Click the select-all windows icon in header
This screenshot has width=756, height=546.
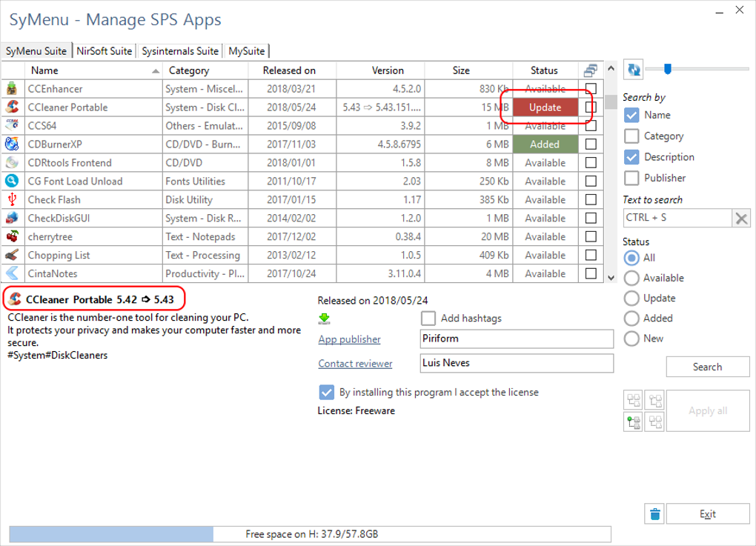[591, 70]
